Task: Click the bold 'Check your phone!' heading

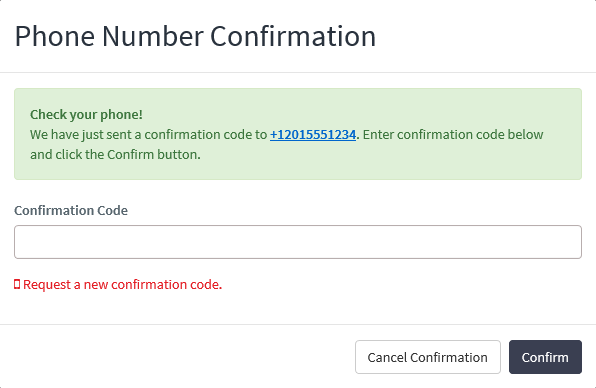Action: (x=86, y=114)
